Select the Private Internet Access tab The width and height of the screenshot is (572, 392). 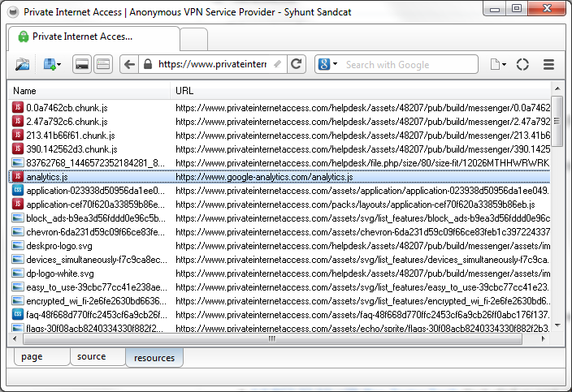tap(93, 37)
